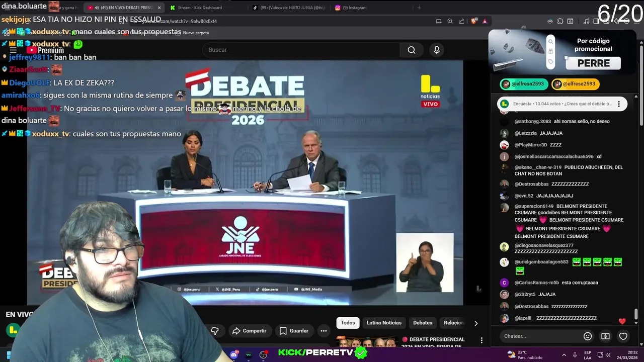Open a new browser tab plus button

[x=419, y=8]
